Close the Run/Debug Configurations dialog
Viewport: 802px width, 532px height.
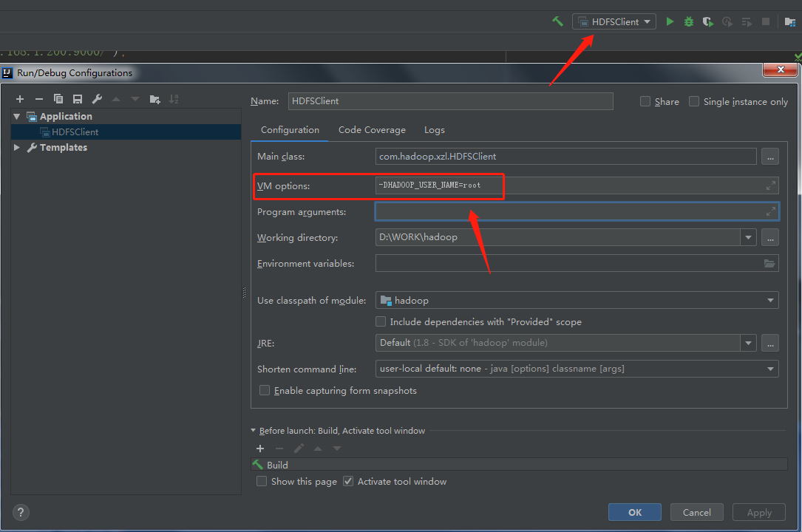(780, 69)
